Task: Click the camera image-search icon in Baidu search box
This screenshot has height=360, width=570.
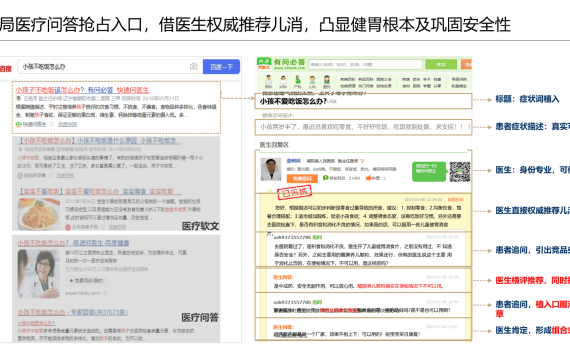Action: [193, 66]
